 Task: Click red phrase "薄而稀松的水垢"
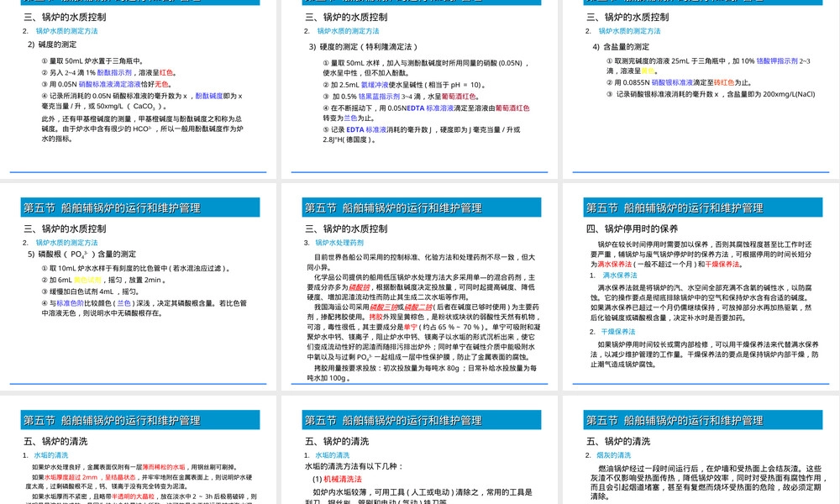(x=163, y=467)
